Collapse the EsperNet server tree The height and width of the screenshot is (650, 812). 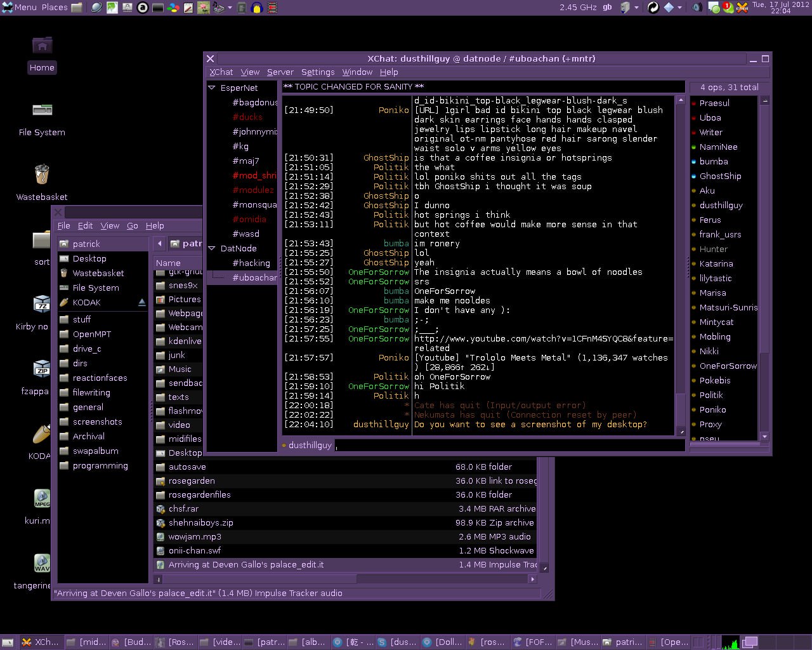212,88
